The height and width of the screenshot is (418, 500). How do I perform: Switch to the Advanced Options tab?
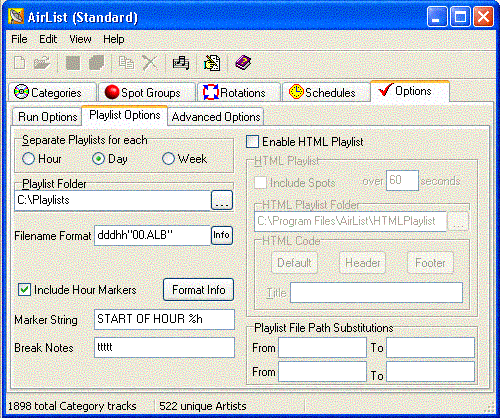coord(216,117)
